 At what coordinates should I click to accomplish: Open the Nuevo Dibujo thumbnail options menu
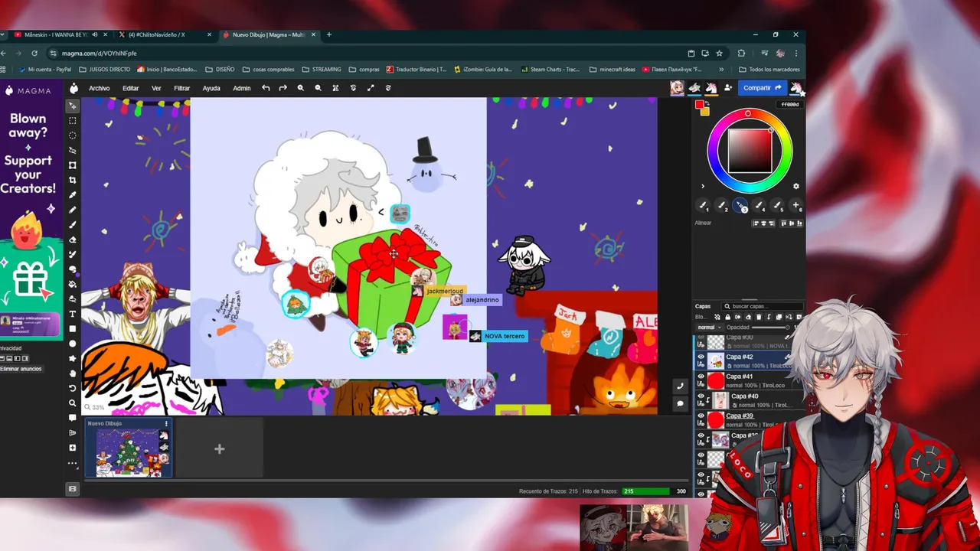(166, 423)
